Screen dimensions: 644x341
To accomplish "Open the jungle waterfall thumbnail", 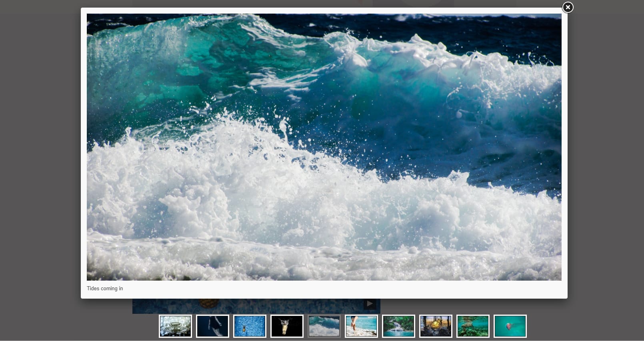I will point(398,326).
